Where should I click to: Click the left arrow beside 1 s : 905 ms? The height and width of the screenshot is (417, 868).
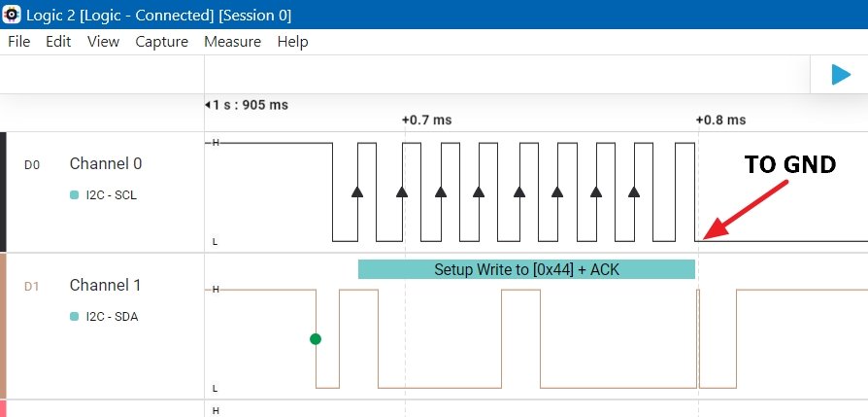coord(208,105)
